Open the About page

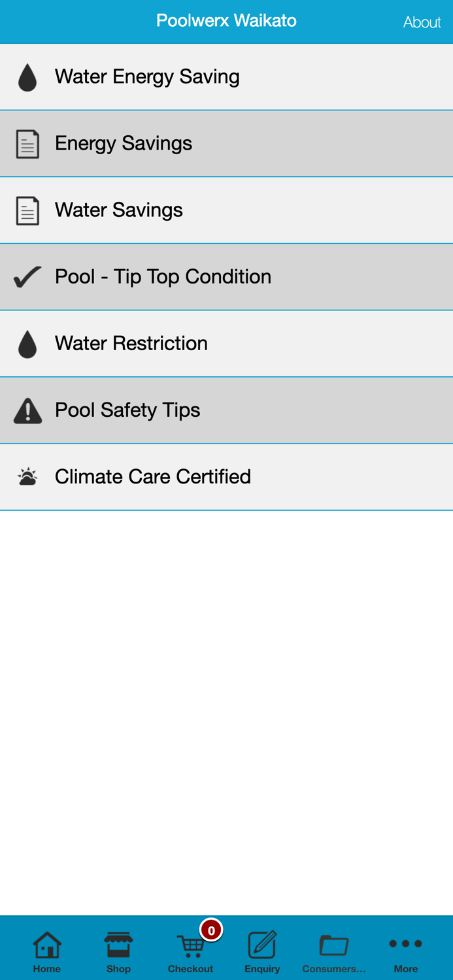[x=422, y=22]
